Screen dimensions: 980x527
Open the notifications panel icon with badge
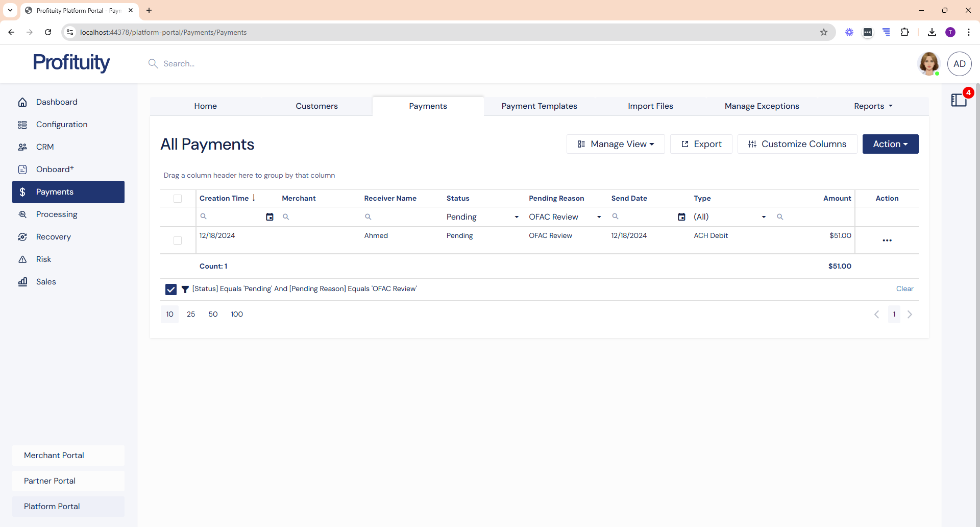tap(959, 100)
